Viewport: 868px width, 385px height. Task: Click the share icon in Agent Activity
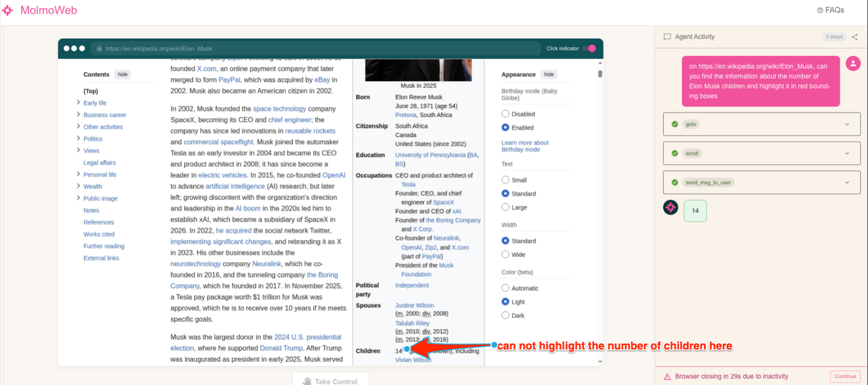pyautogui.click(x=855, y=37)
